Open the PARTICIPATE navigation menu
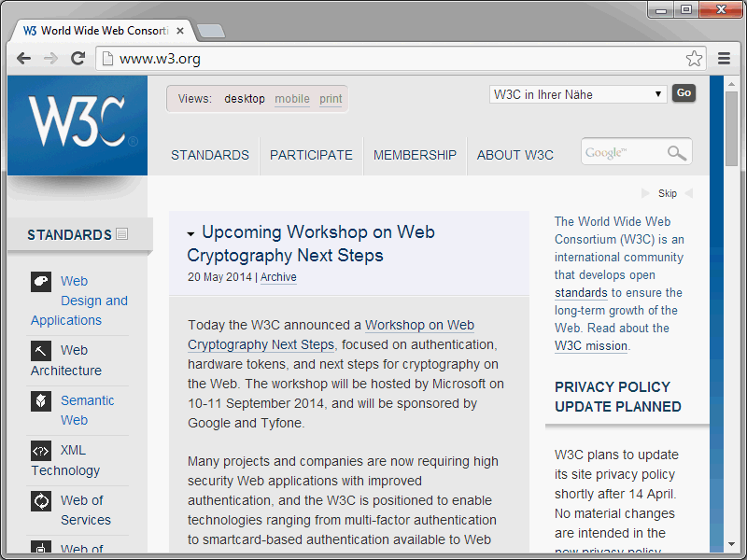Image resolution: width=747 pixels, height=560 pixels. [311, 155]
